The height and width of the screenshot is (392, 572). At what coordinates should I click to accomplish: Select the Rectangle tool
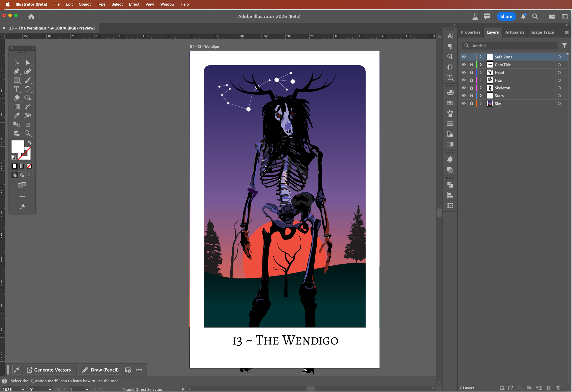pos(17,80)
